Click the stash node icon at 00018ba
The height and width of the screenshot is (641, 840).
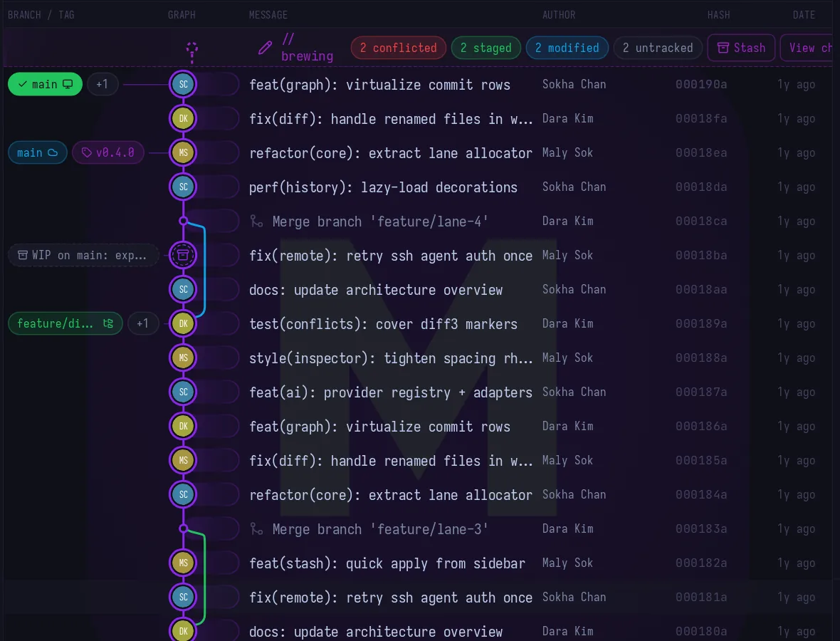coord(183,255)
